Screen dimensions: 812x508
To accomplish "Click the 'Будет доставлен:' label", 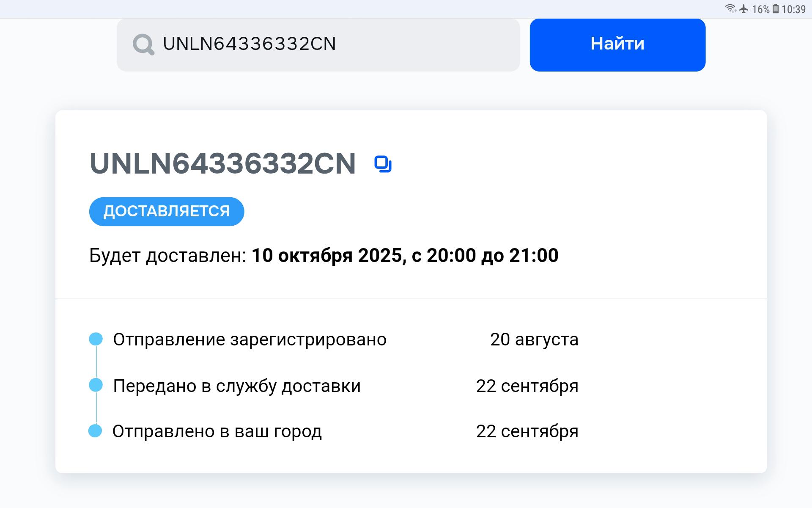I will click(x=167, y=256).
